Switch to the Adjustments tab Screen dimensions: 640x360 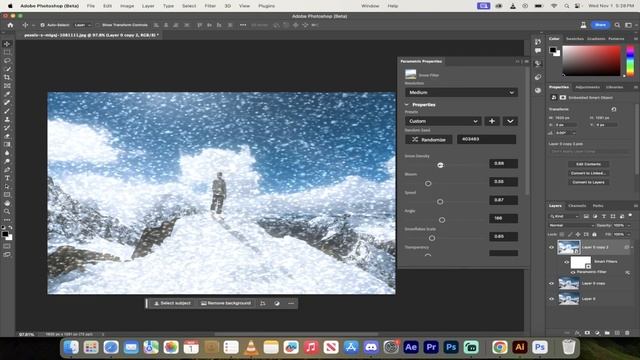[587, 87]
